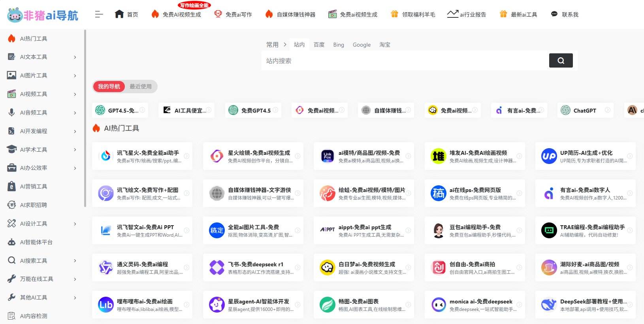Click the UP简历 blue icon
Viewport: 644px width, 324px height.
pos(549,156)
